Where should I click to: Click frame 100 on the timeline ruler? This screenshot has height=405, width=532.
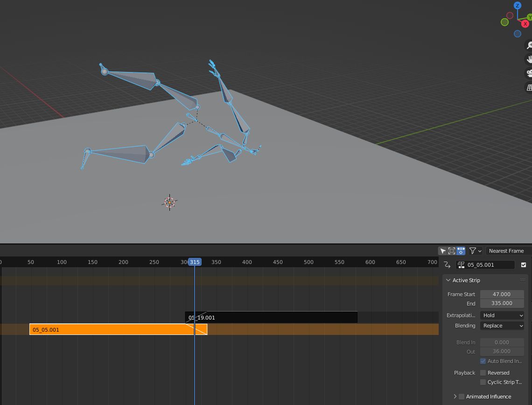tap(62, 262)
